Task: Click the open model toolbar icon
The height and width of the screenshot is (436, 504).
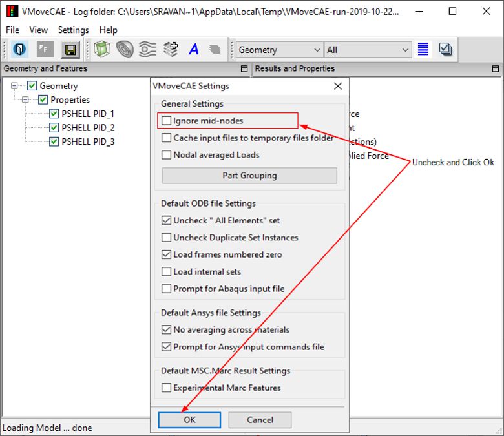Action: [19, 50]
